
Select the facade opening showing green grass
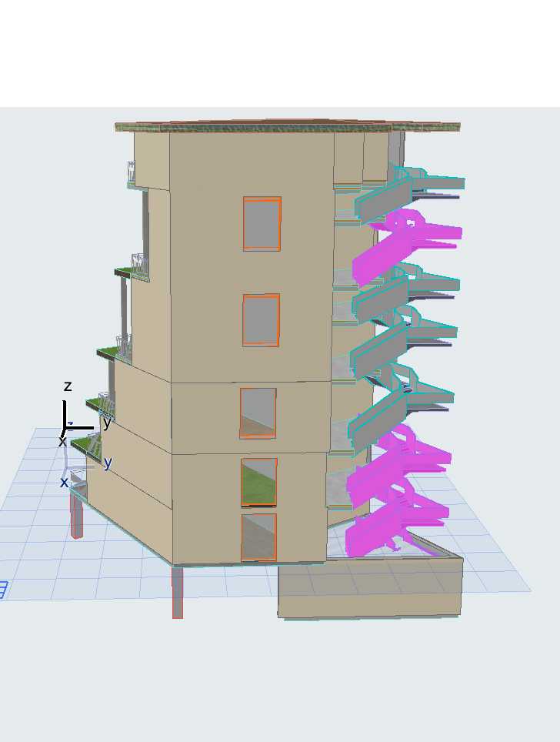(x=259, y=482)
